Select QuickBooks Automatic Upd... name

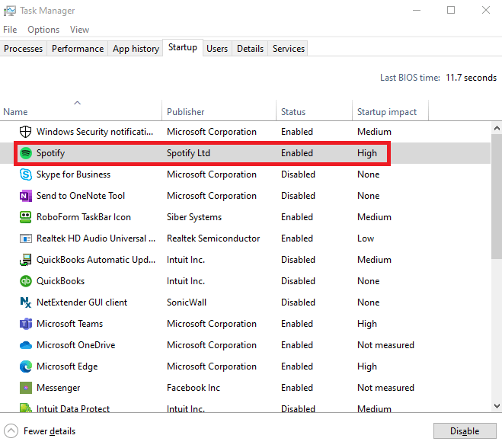click(x=96, y=260)
